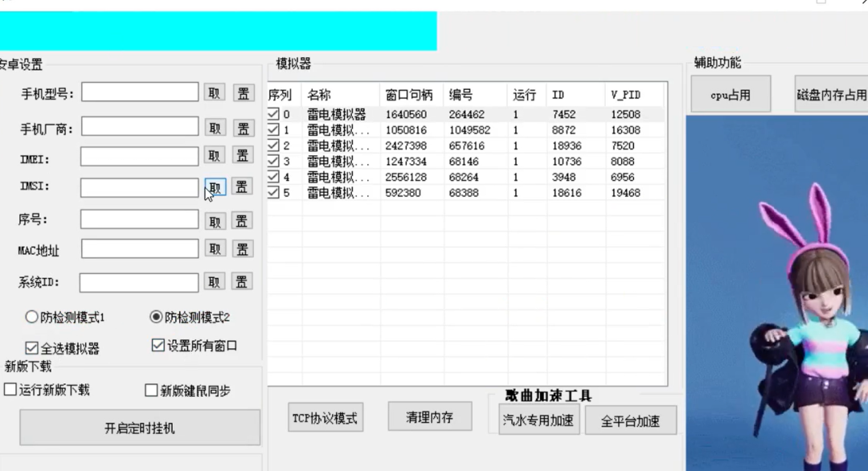Click TCP协议模式 button
This screenshot has height=471, width=868.
(x=325, y=418)
